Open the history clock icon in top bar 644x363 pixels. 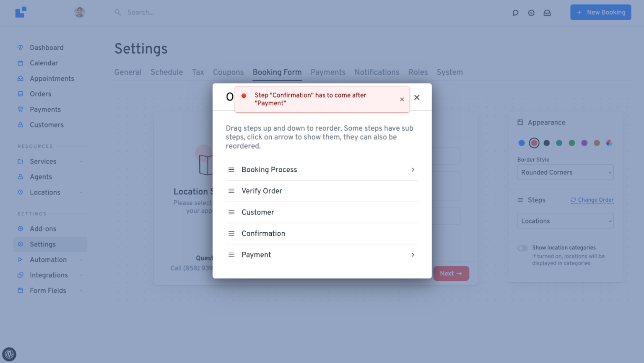coord(531,13)
